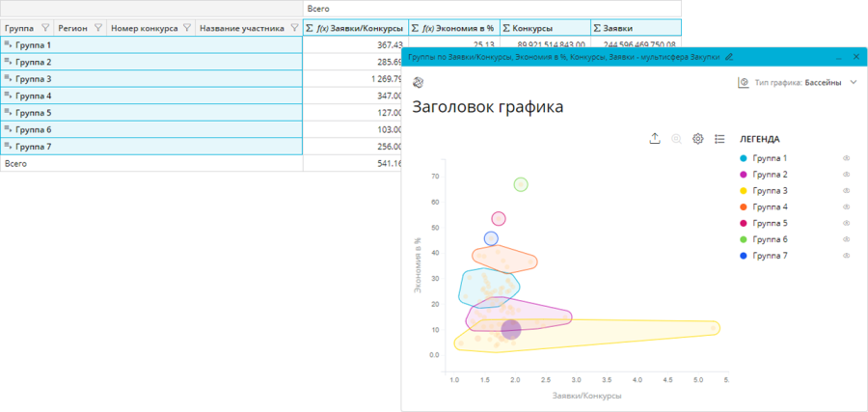The height and width of the screenshot is (412, 868).
Task: Expand the Группа 3 row
Action: (x=9, y=78)
